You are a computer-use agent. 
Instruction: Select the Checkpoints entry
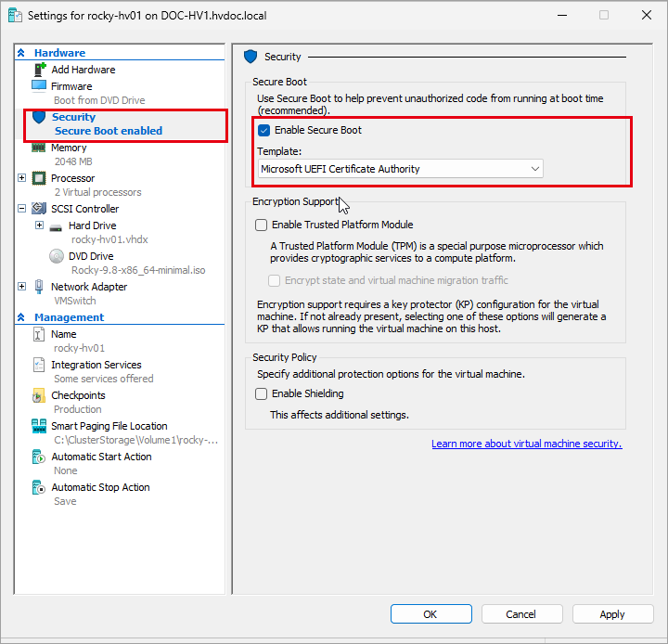tap(78, 395)
